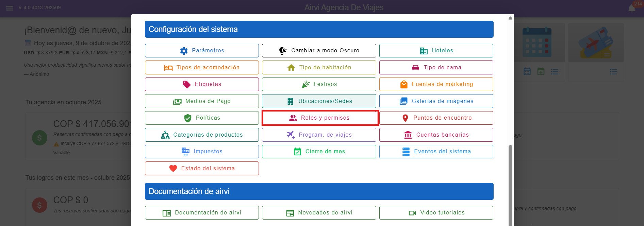Click the notifications bell icon

(x=632, y=8)
